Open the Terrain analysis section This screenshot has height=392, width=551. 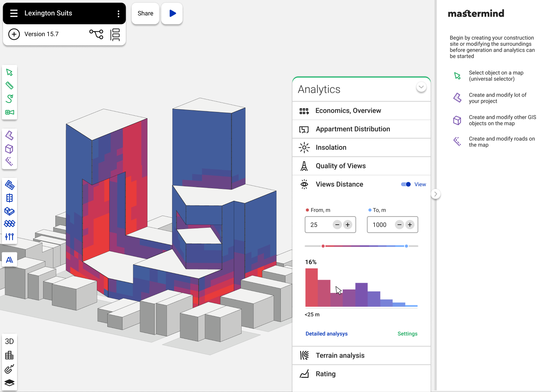click(x=340, y=356)
